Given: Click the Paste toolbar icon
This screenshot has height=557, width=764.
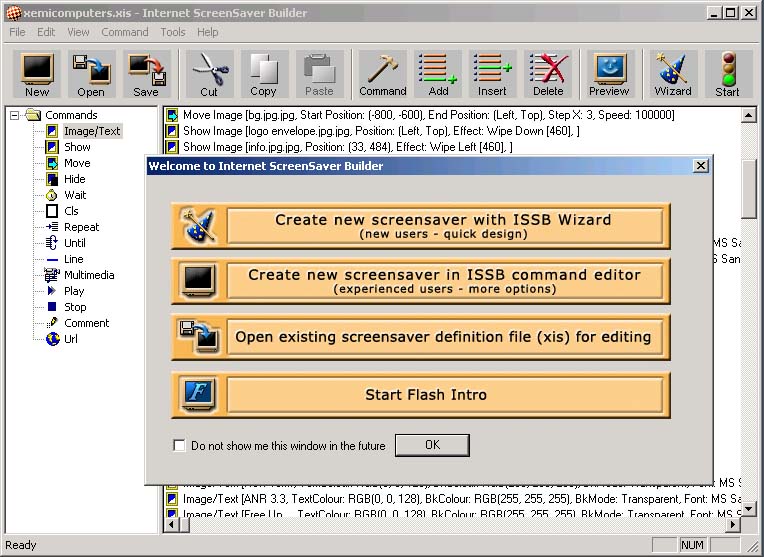Looking at the screenshot, I should [319, 74].
